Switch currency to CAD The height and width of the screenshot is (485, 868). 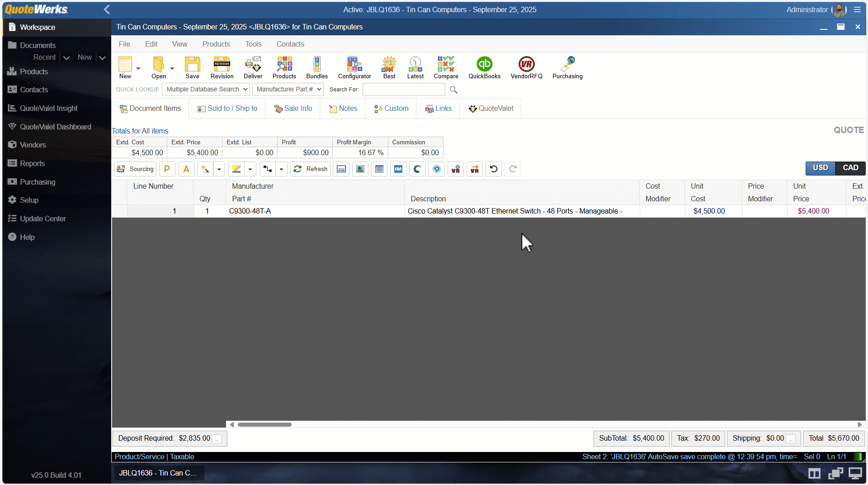(x=850, y=168)
